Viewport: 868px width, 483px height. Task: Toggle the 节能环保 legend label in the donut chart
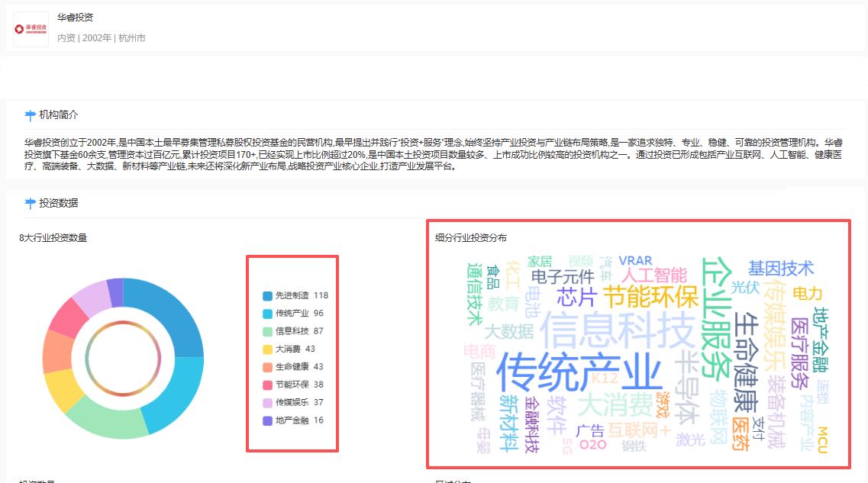292,385
